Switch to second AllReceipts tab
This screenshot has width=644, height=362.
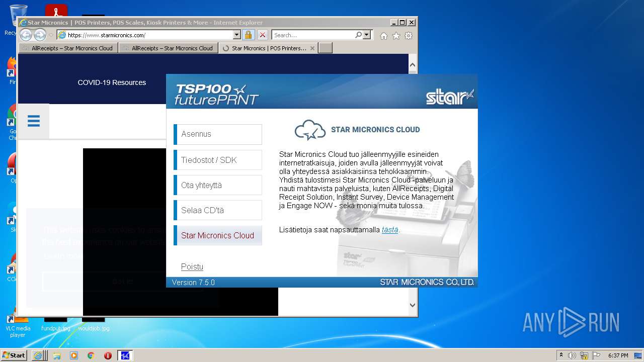[169, 48]
